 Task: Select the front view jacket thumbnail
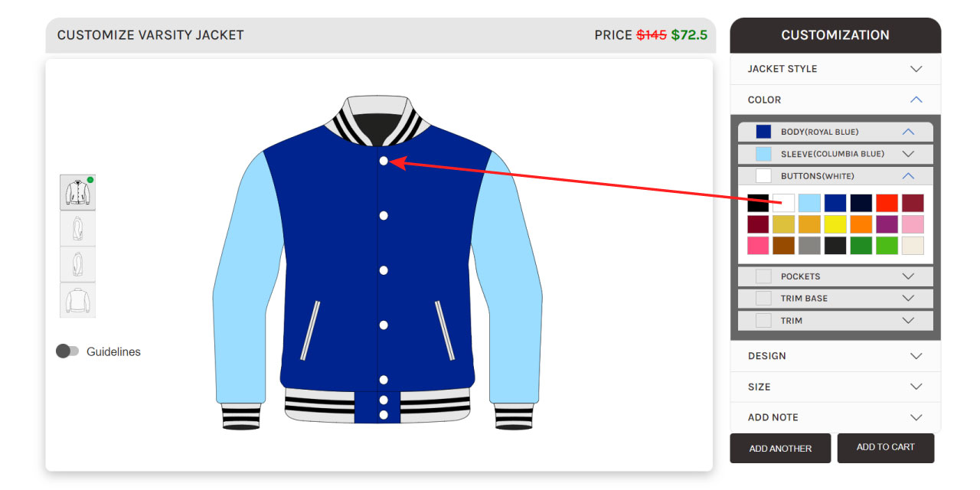pyautogui.click(x=78, y=192)
